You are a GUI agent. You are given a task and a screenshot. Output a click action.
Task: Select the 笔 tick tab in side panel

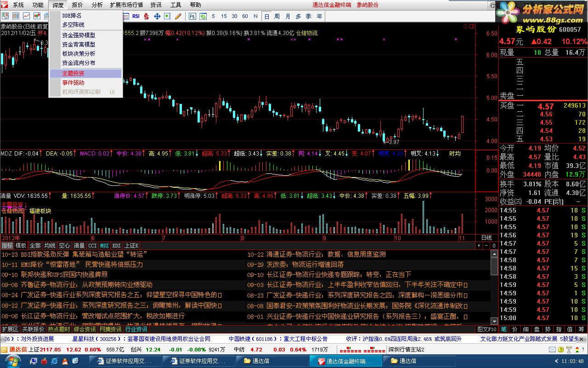[503, 329]
